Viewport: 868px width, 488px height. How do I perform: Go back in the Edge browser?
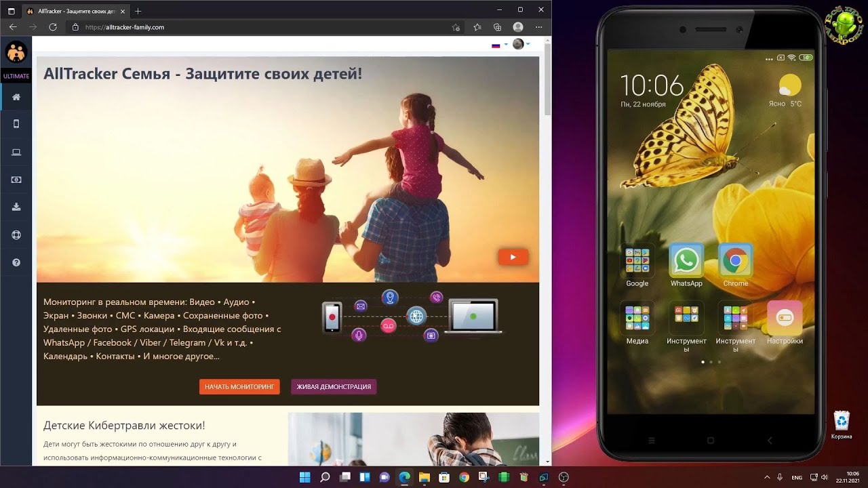tap(12, 27)
